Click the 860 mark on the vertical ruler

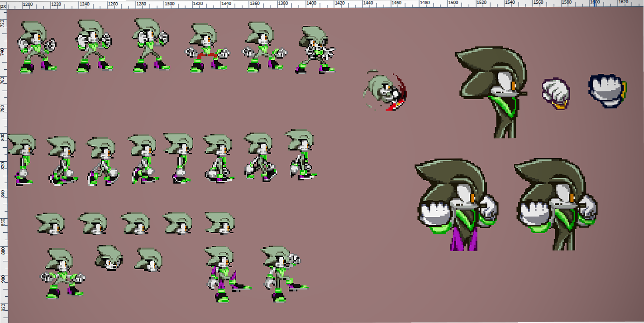click(3, 222)
